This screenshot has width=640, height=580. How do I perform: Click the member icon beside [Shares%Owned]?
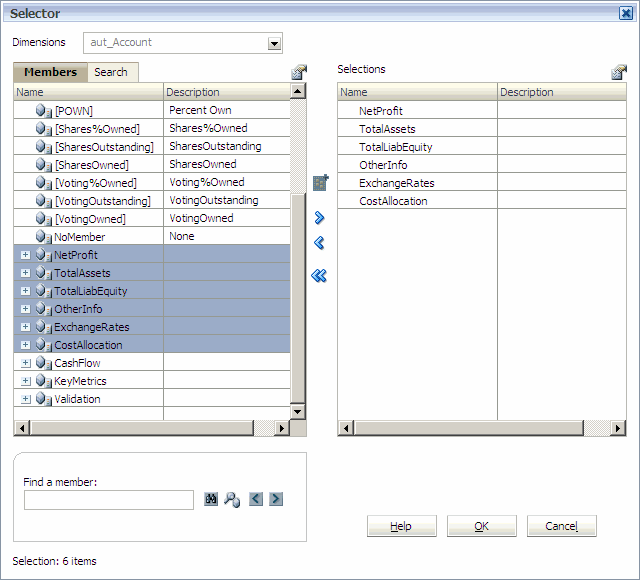click(43, 128)
